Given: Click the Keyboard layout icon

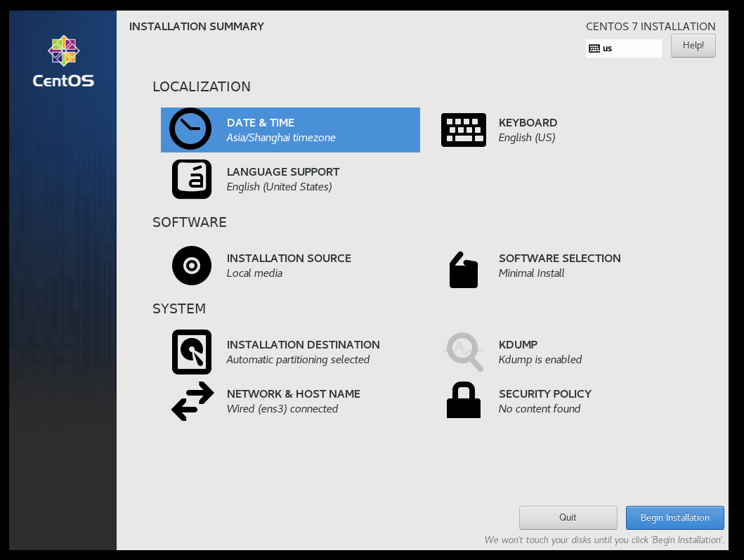Looking at the screenshot, I should [464, 129].
